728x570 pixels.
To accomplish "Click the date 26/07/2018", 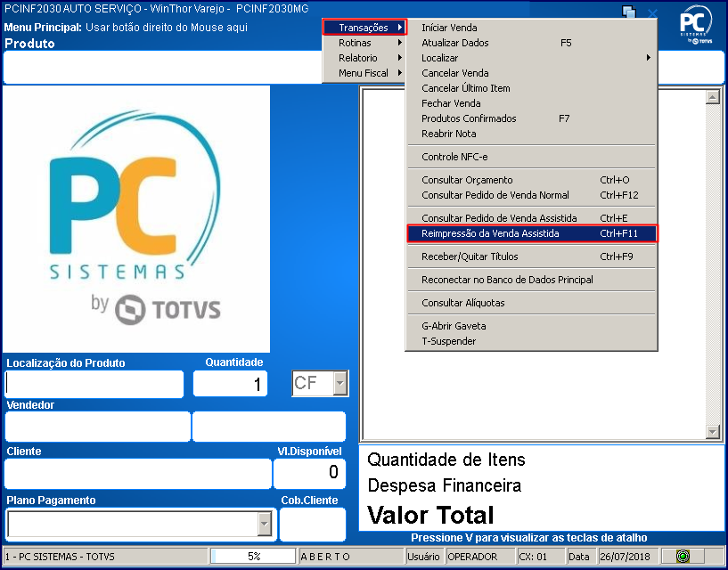I will click(626, 557).
